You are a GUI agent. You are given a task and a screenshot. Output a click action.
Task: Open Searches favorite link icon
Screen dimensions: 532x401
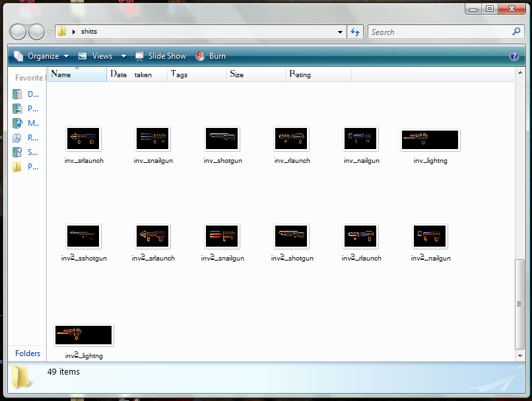pyautogui.click(x=17, y=152)
